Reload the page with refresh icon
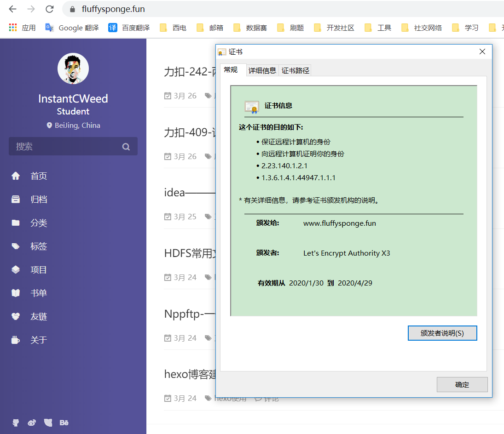The image size is (504, 434). point(50,9)
